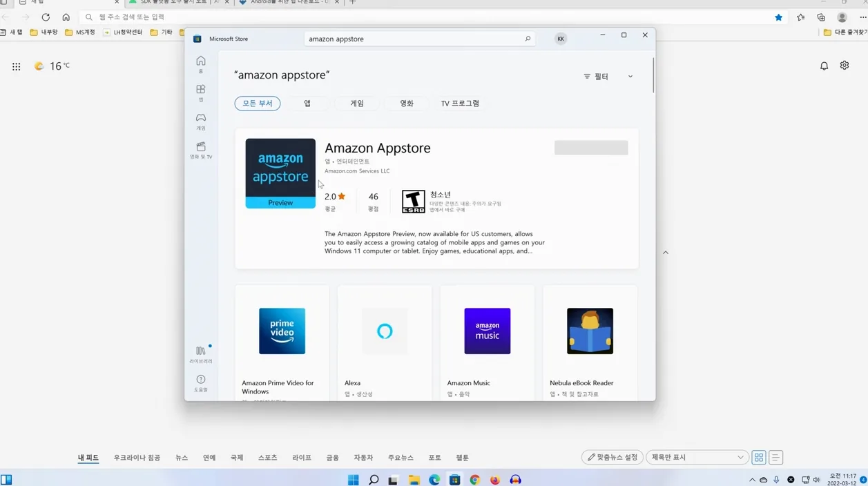Click the Store results vertical scrollbar
This screenshot has height=486, width=868.
coord(653,76)
